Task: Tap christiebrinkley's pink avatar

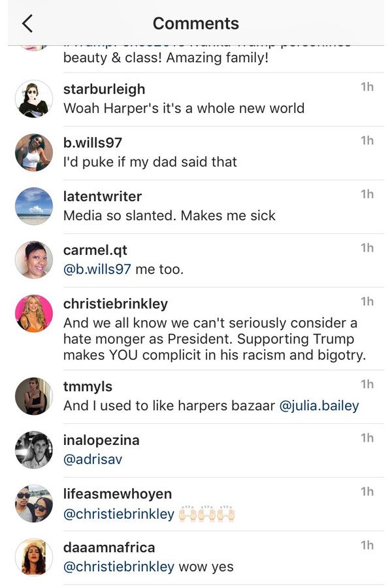Action: 34,314
